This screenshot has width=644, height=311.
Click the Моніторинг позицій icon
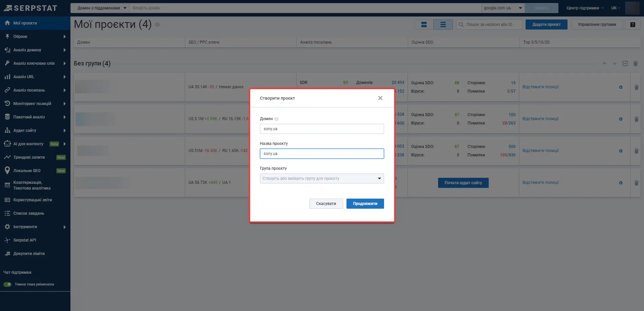[7, 103]
